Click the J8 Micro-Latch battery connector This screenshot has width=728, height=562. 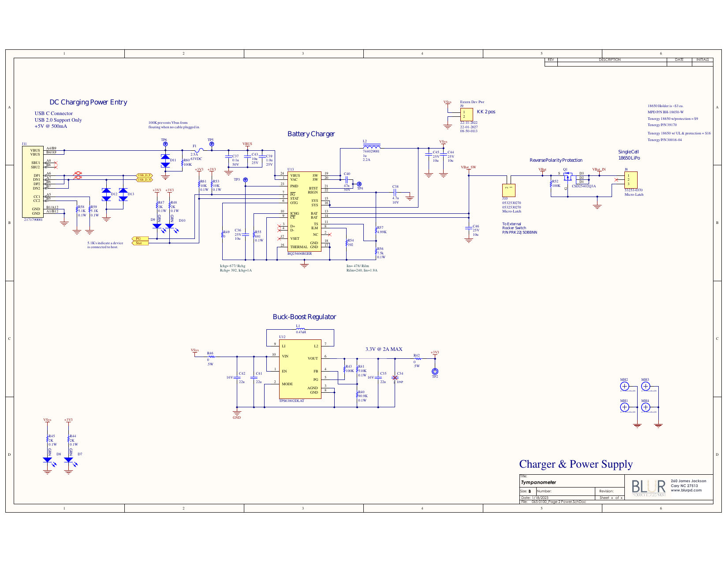(631, 181)
